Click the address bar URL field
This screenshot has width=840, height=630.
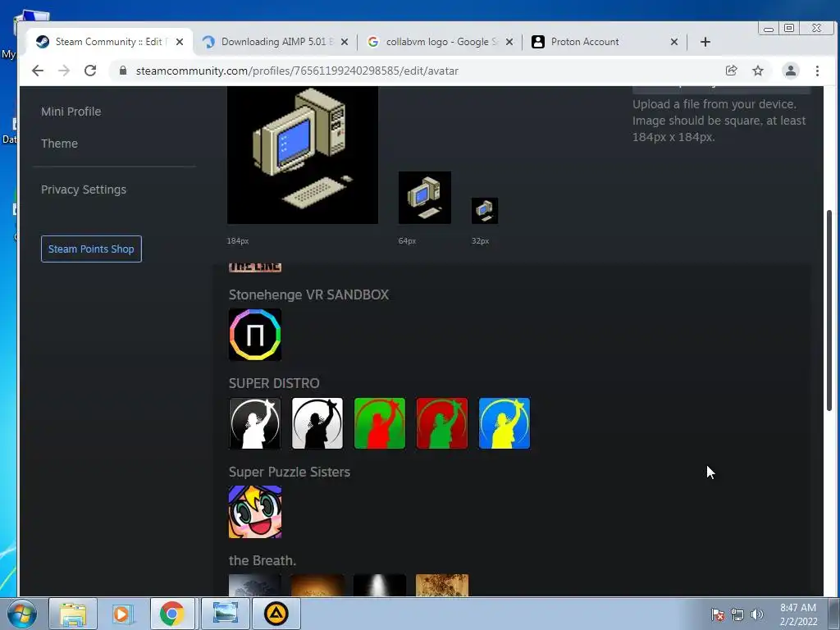point(418,71)
